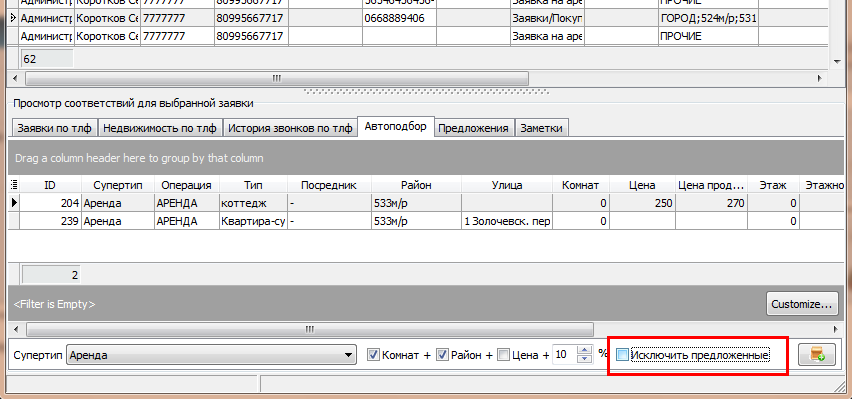
Task: Click the ГОРОД;524м/р;531 cell
Action: point(708,18)
